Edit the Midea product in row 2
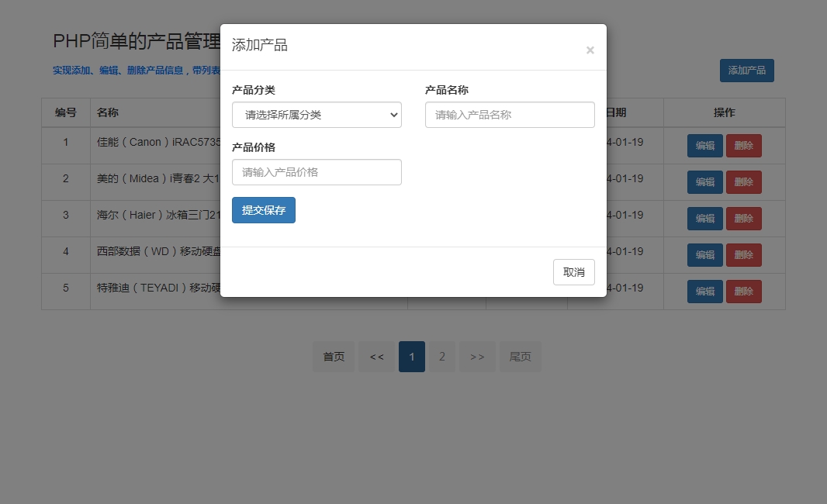Image resolution: width=827 pixels, height=504 pixels. pos(704,182)
